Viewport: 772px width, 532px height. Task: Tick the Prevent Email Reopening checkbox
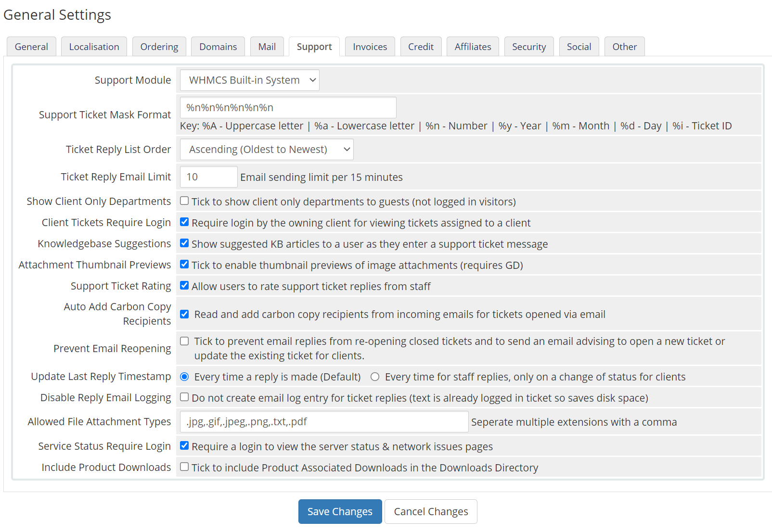click(x=184, y=342)
